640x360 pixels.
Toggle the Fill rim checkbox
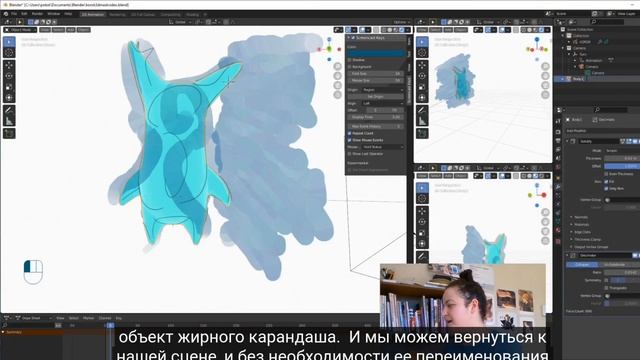[x=606, y=182]
